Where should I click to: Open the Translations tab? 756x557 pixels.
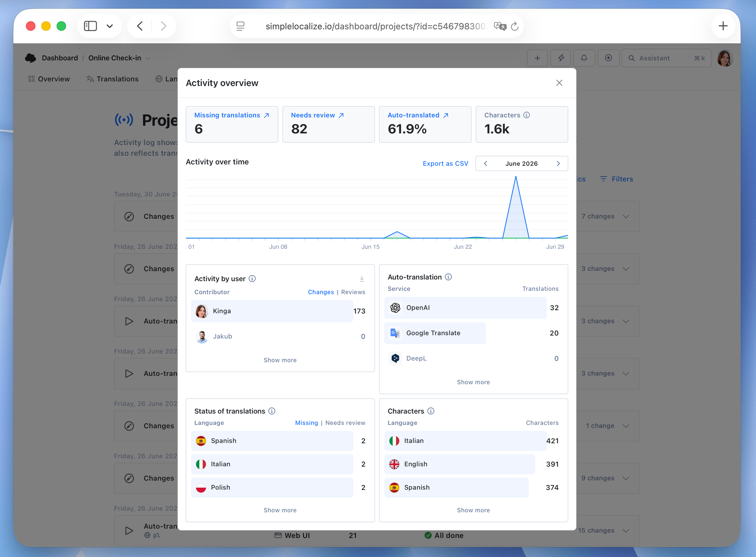(x=112, y=79)
